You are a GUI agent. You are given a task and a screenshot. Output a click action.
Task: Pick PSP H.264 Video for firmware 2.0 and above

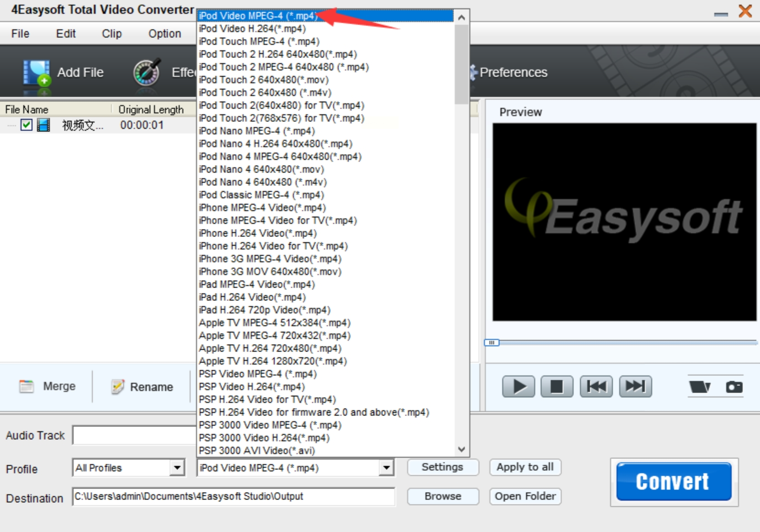pyautogui.click(x=325, y=412)
